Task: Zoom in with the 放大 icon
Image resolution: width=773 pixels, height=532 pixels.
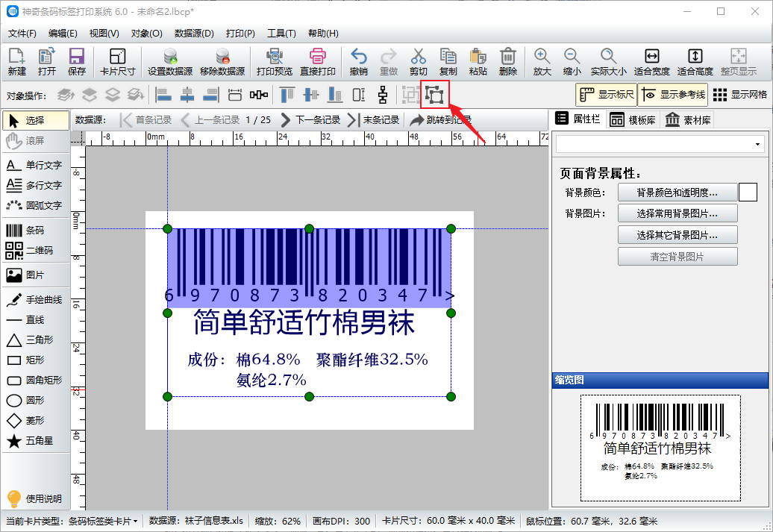Action: [542, 62]
